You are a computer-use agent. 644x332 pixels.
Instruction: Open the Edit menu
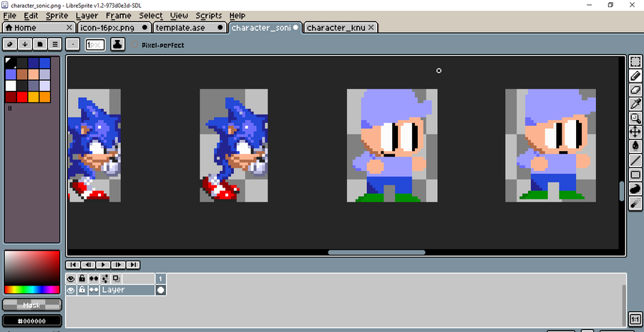point(31,16)
